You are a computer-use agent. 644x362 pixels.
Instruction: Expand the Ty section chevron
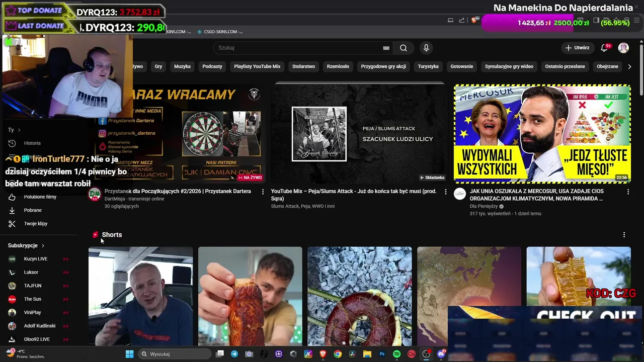tap(19, 130)
